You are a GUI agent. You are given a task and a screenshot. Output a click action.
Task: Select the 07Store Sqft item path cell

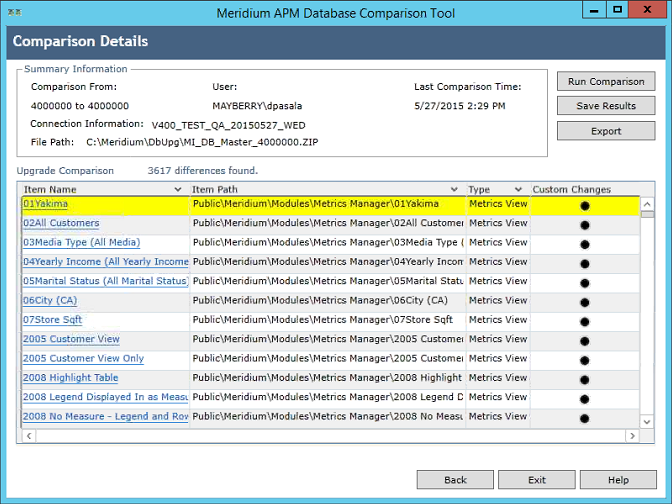[327, 320]
